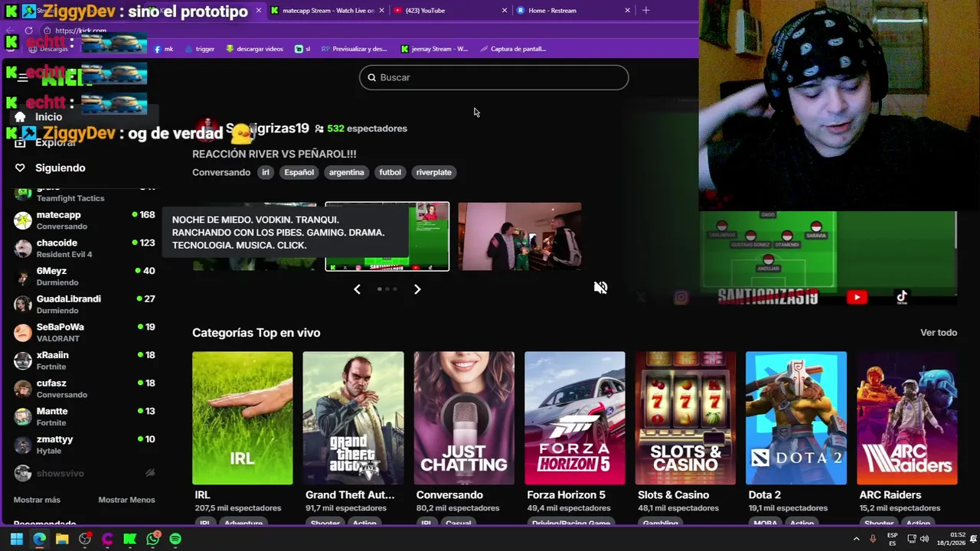The image size is (980, 551).
Task: Click the Instagram icon on stream overlay
Action: [x=681, y=298]
